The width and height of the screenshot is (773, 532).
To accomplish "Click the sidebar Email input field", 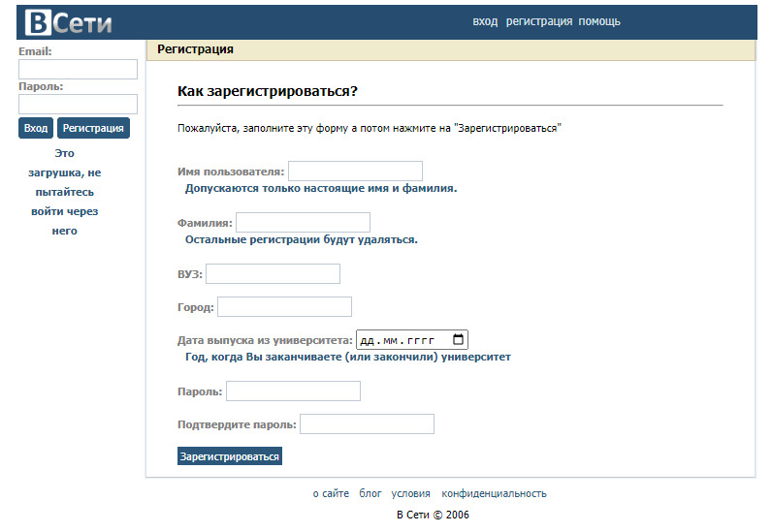I will coord(78,69).
